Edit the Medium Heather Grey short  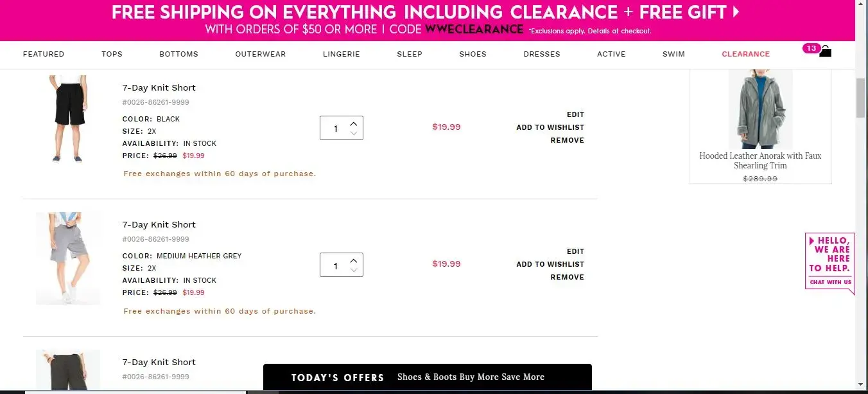click(x=575, y=251)
